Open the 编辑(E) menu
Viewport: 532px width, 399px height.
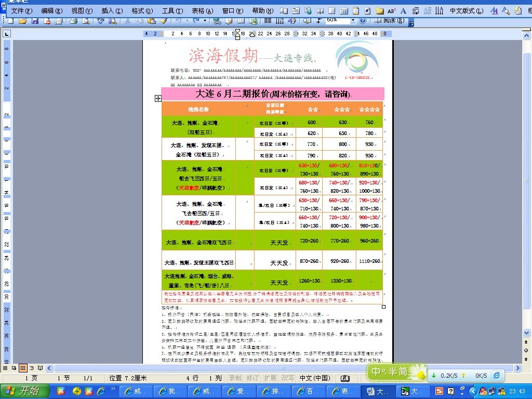tap(52, 11)
